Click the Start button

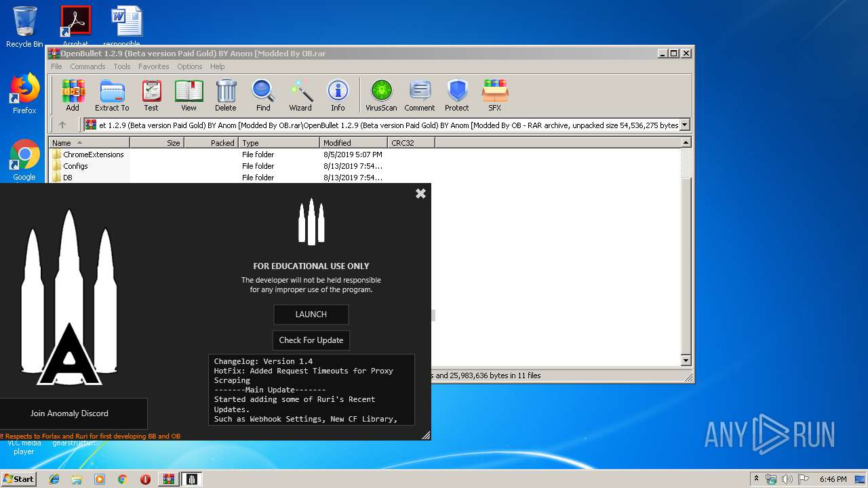(x=18, y=479)
